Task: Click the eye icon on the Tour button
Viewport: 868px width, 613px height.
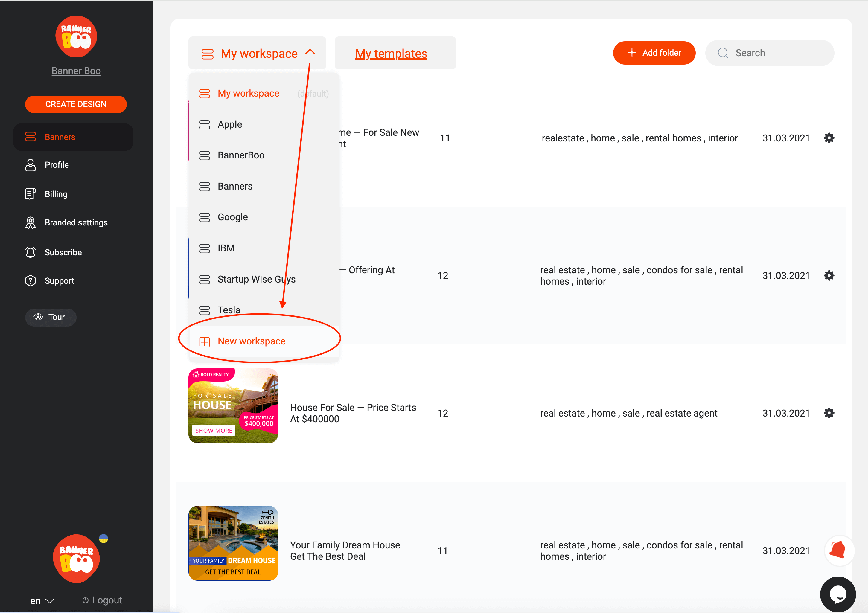Action: pos(38,317)
